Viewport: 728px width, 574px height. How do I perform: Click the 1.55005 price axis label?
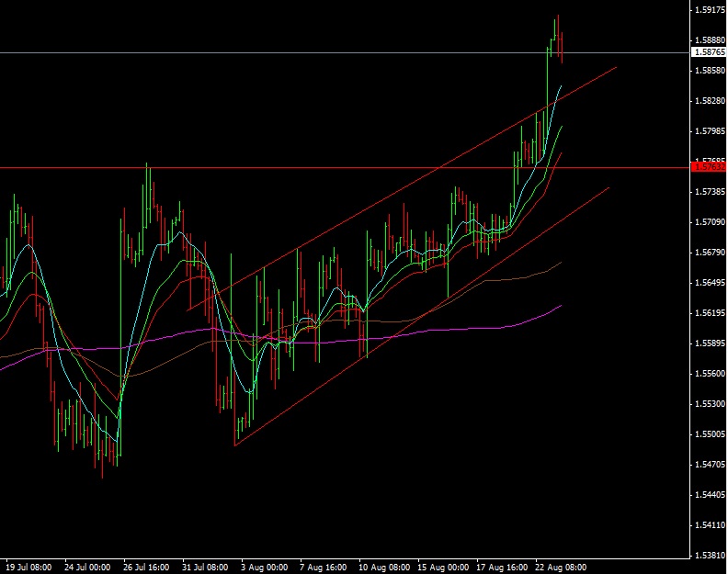coord(710,434)
